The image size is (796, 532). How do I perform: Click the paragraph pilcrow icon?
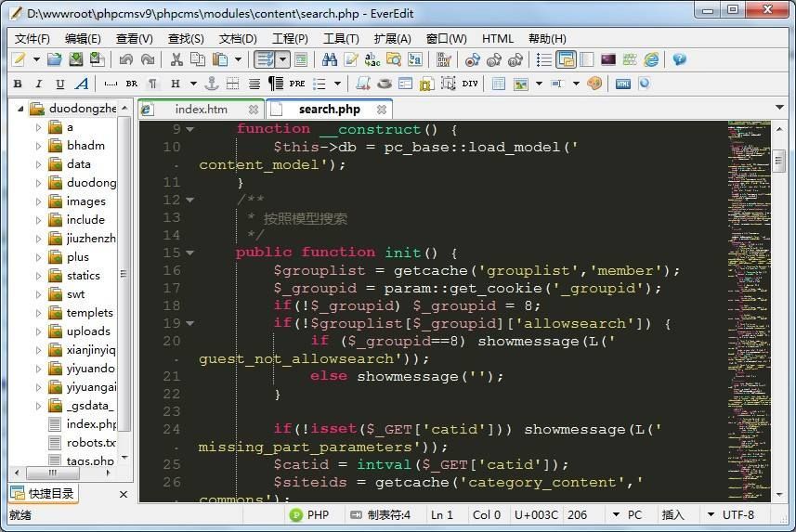(x=153, y=84)
